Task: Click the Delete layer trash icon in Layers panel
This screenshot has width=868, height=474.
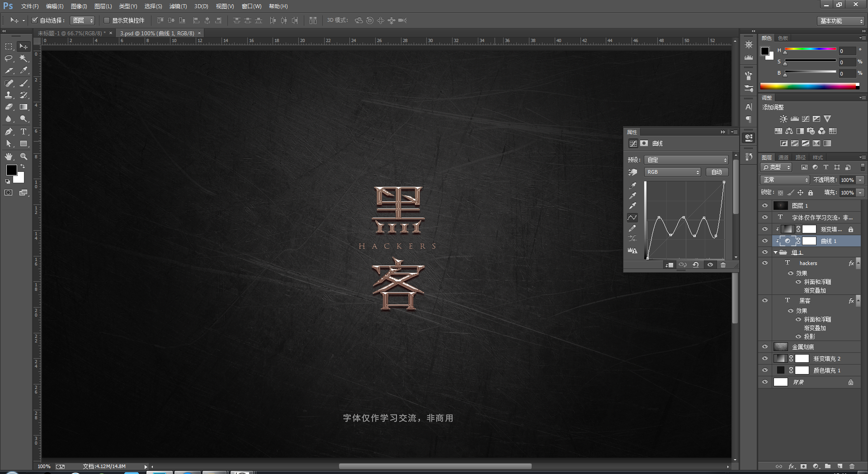Action: pyautogui.click(x=852, y=466)
